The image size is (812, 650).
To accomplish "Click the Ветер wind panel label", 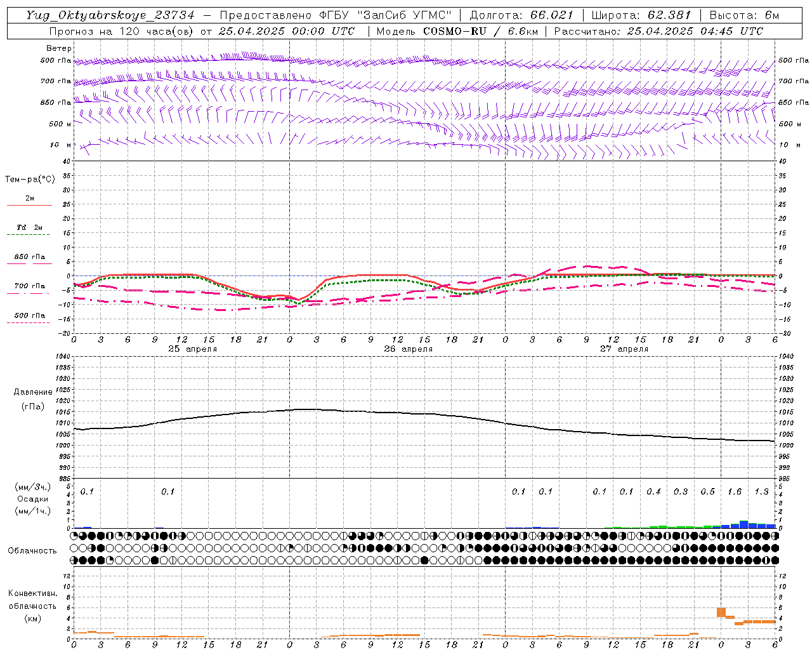I will coord(58,49).
